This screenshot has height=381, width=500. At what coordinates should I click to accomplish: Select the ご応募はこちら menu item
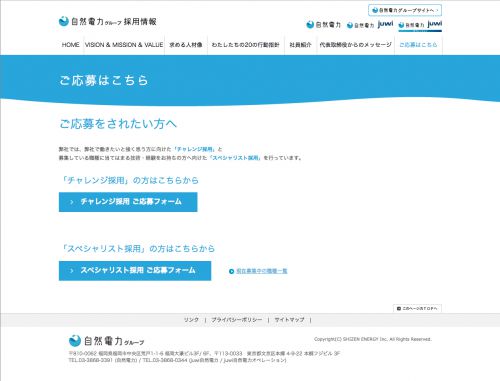(418, 45)
